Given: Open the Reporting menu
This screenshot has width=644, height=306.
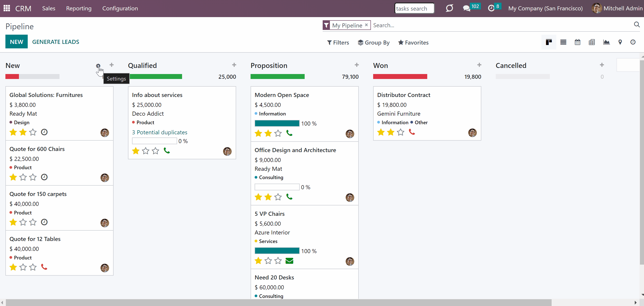Looking at the screenshot, I should coord(79,8).
